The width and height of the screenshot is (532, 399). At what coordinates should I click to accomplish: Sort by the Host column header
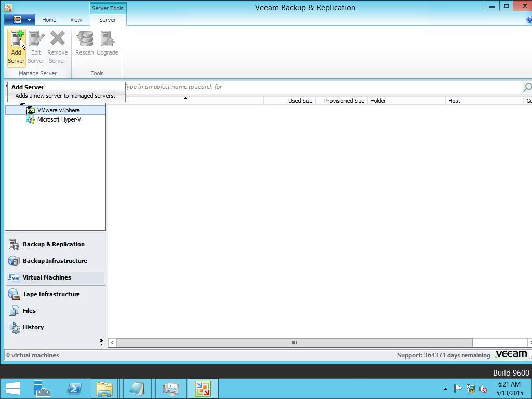(x=485, y=101)
